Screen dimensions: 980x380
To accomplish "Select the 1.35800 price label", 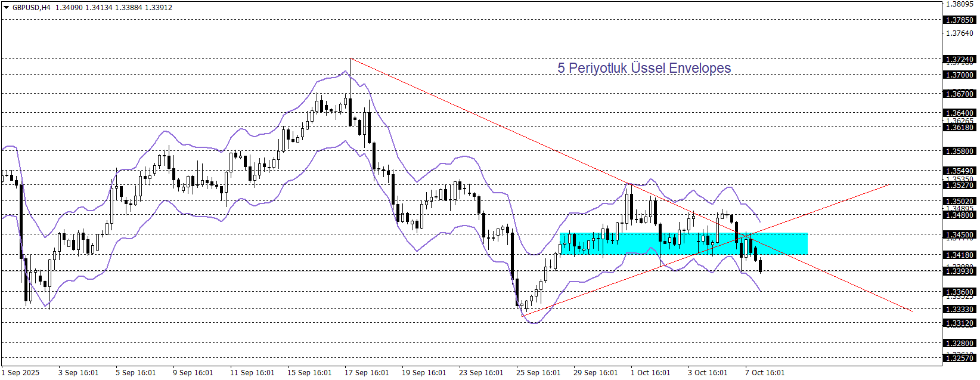I will click(959, 152).
